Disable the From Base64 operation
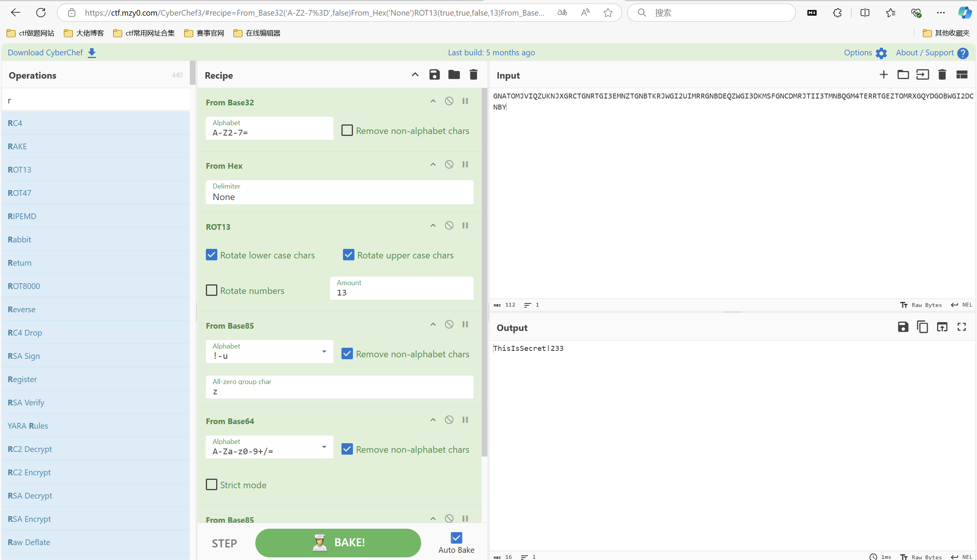 [x=449, y=420]
